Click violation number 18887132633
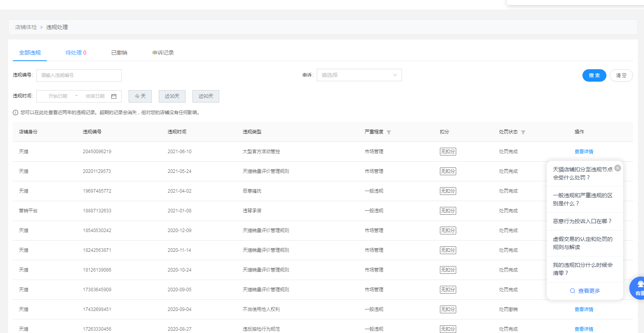The height and width of the screenshot is (333, 644). tap(97, 211)
